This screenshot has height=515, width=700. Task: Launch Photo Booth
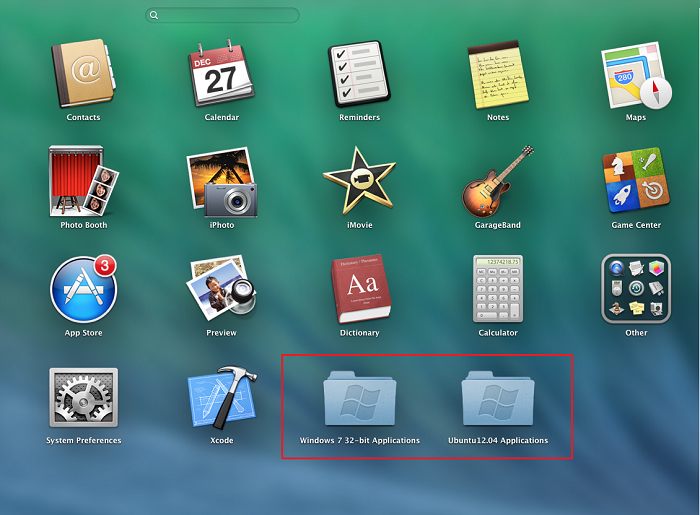coord(83,181)
